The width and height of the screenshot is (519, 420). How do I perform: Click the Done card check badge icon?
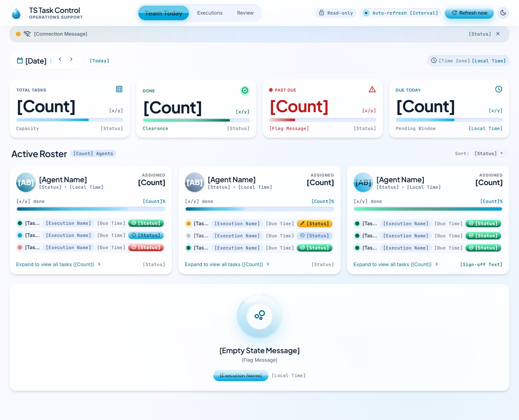[245, 91]
